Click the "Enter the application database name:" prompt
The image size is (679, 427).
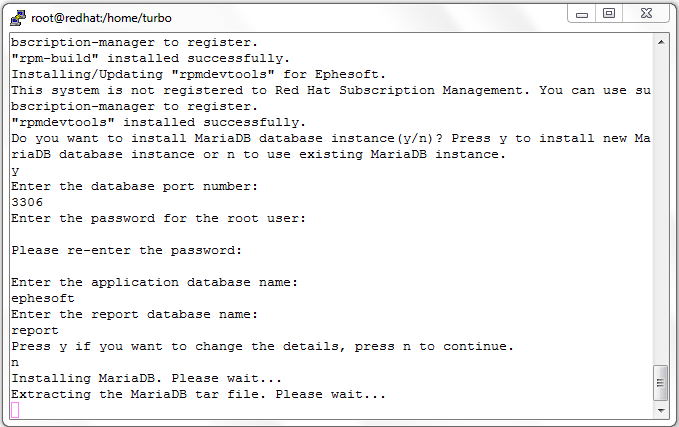pos(155,282)
